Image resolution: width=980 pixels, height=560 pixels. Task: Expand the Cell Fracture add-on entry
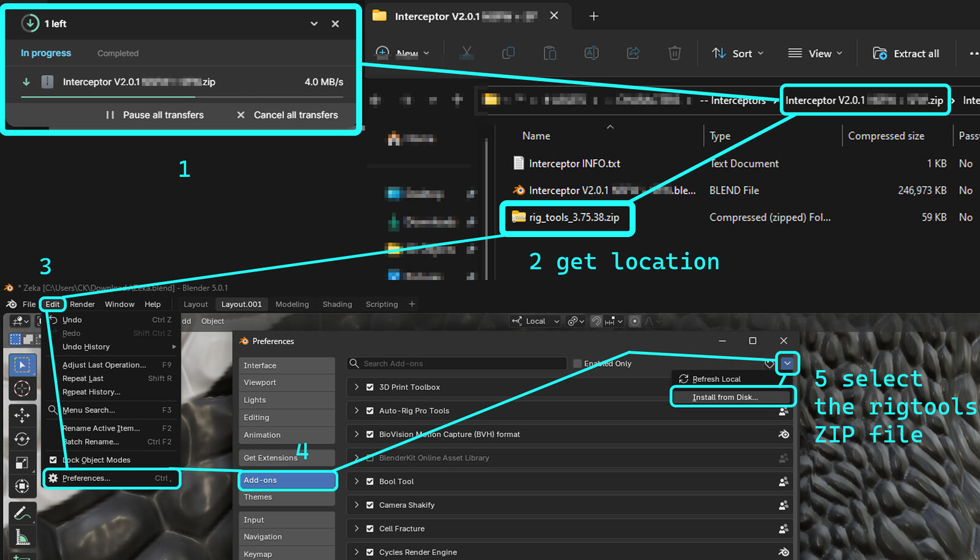tap(357, 529)
